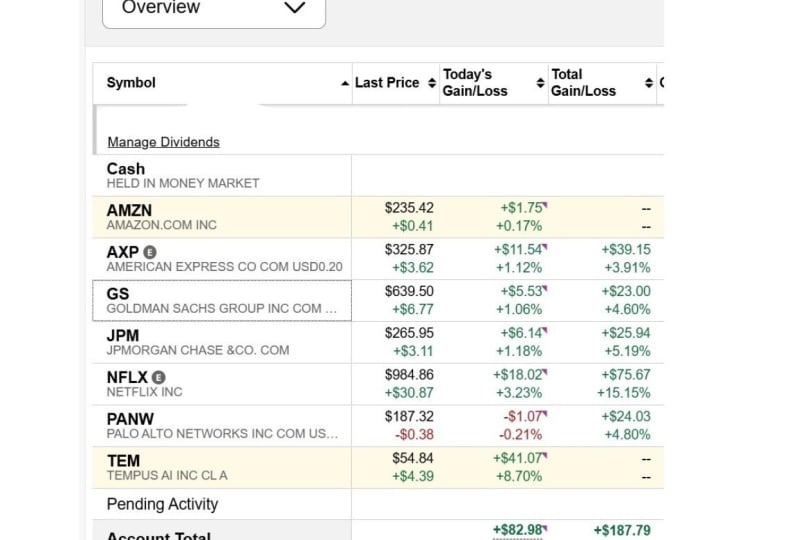Click NFLX percent gain +15.15%
The height and width of the screenshot is (540, 799).
pos(624,393)
